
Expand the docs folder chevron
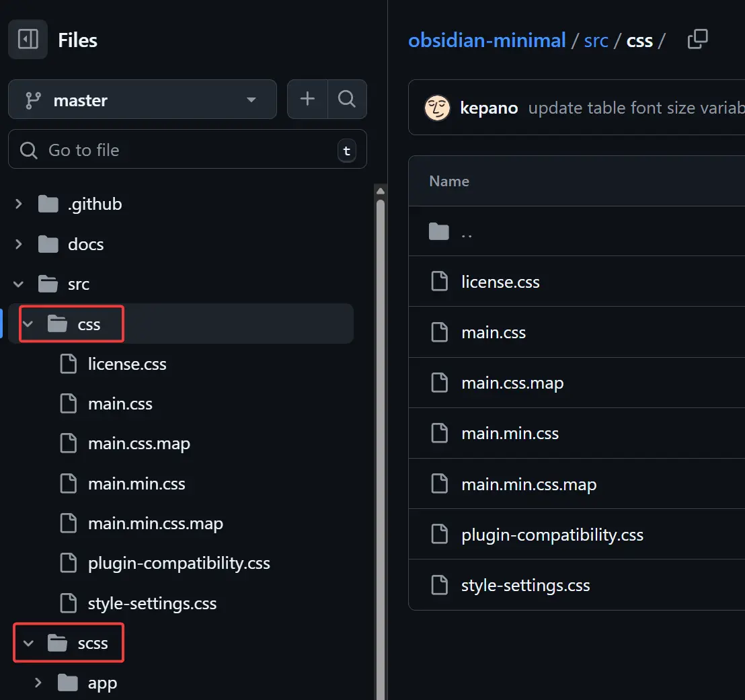coord(19,244)
